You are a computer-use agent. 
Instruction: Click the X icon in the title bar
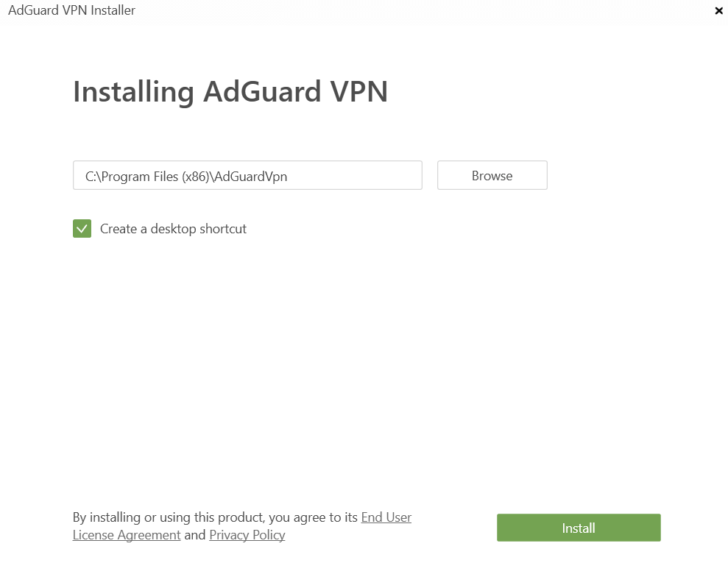click(718, 11)
